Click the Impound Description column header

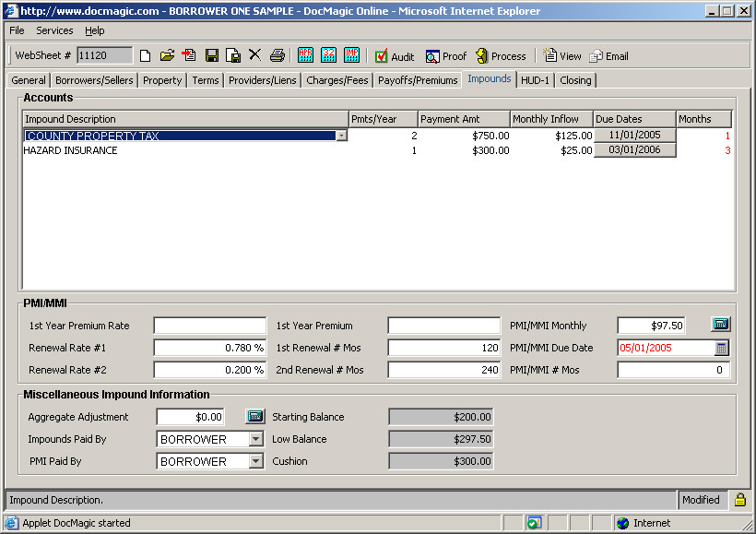tap(185, 119)
